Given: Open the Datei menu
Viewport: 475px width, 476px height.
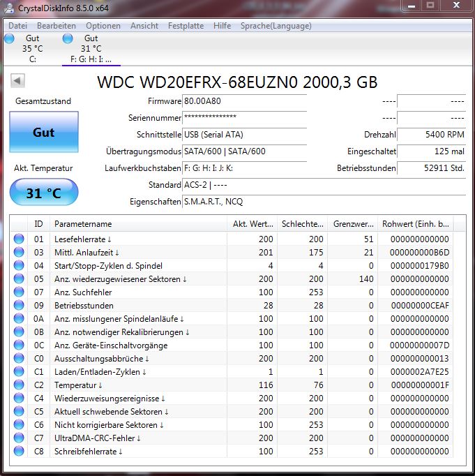Looking at the screenshot, I should point(17,26).
